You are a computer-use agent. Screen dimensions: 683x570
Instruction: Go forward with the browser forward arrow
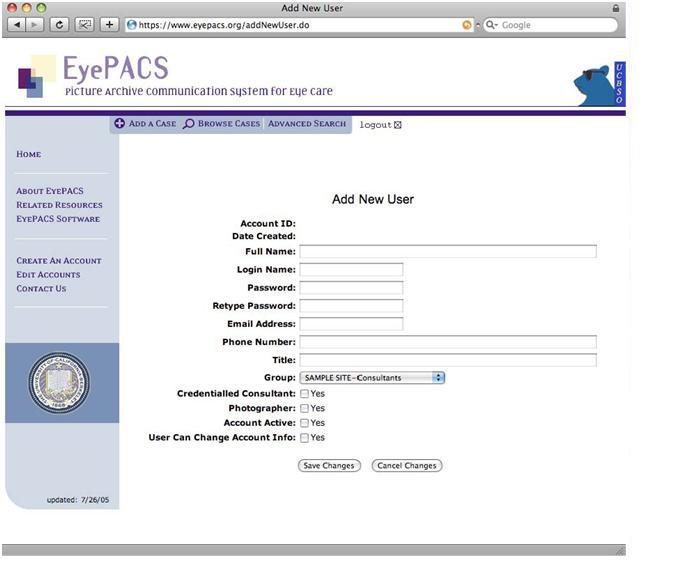(34, 25)
